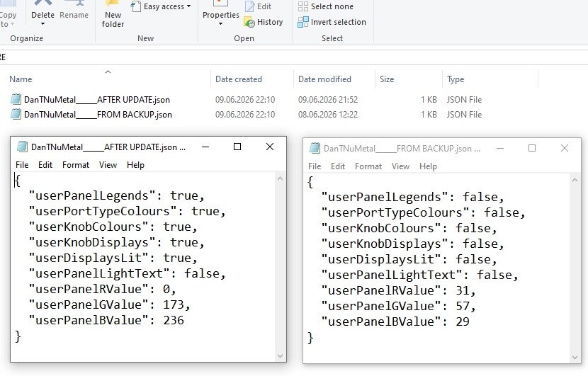Screen dimensions: 588x376
Task: Open View menu in FROM BACKUP Notepad
Action: coord(400,166)
